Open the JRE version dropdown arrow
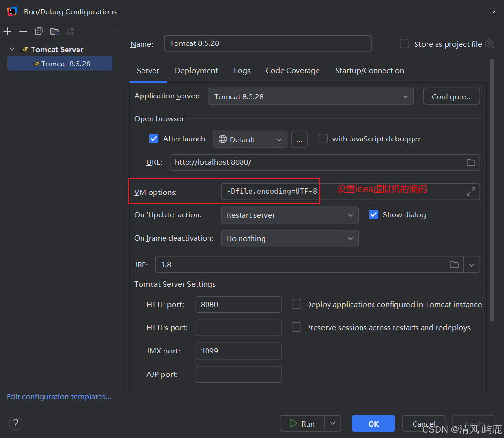The width and height of the screenshot is (504, 438). click(x=471, y=265)
